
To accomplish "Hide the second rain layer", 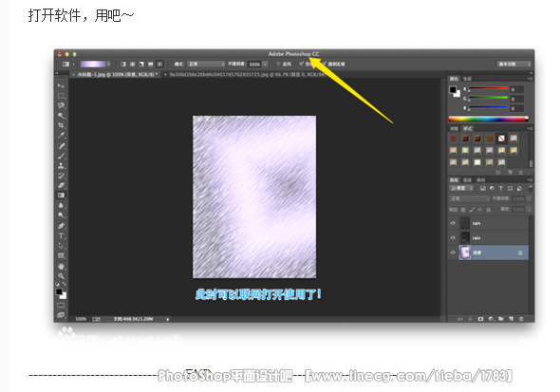I will 453,238.
